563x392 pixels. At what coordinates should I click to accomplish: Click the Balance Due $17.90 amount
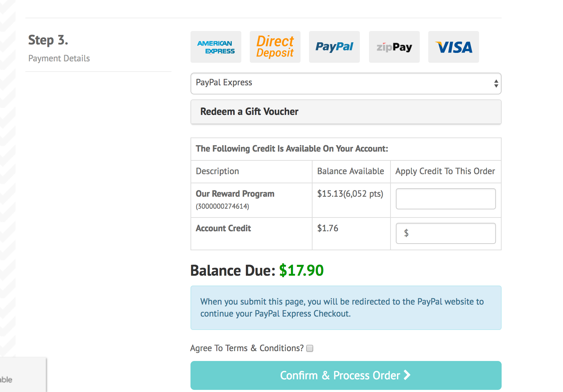coord(301,270)
